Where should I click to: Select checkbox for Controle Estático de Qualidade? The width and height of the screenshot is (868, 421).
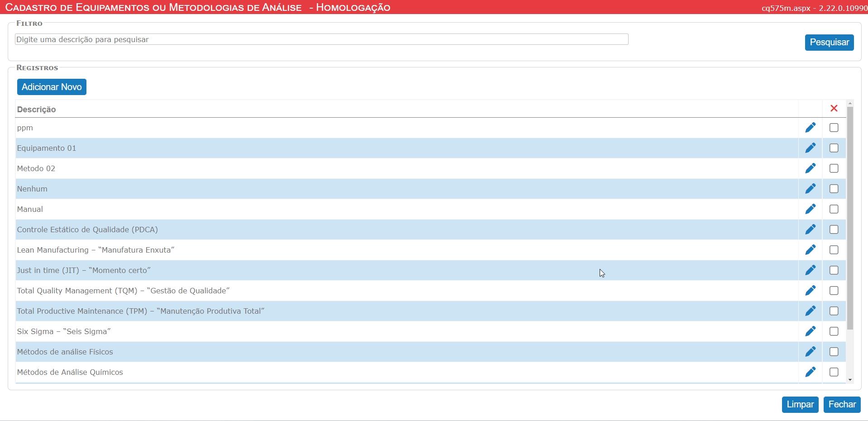(x=834, y=230)
